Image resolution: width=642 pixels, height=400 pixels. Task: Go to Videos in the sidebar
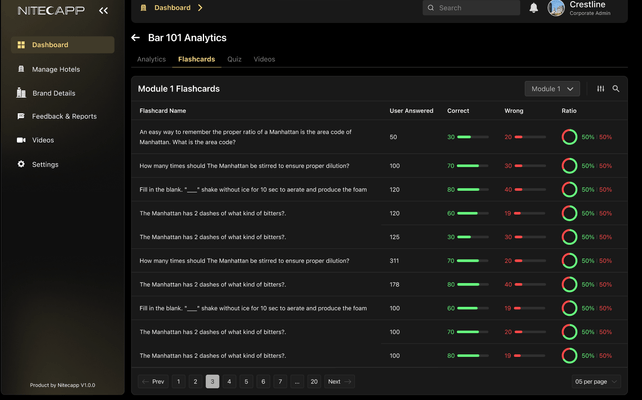[x=43, y=140]
